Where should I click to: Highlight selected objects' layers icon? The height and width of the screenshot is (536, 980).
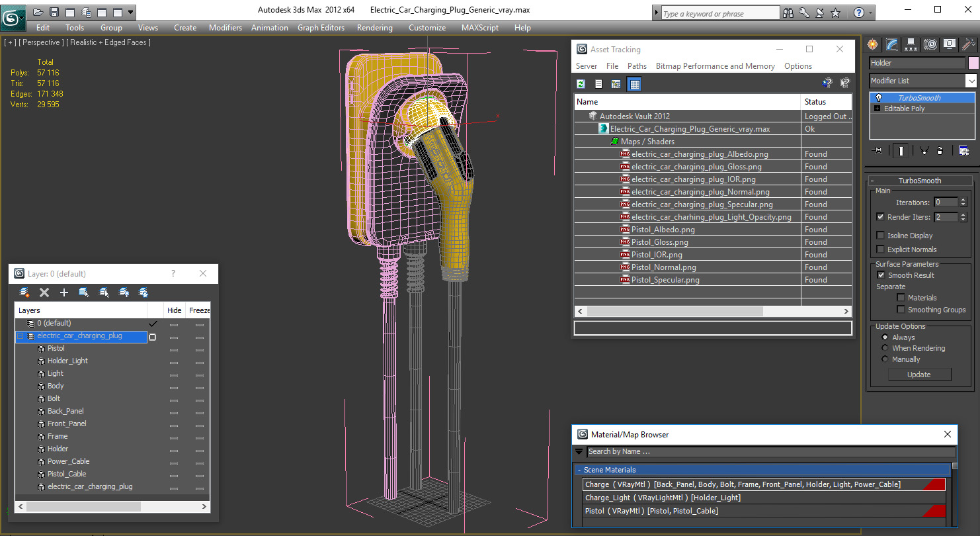pos(104,292)
